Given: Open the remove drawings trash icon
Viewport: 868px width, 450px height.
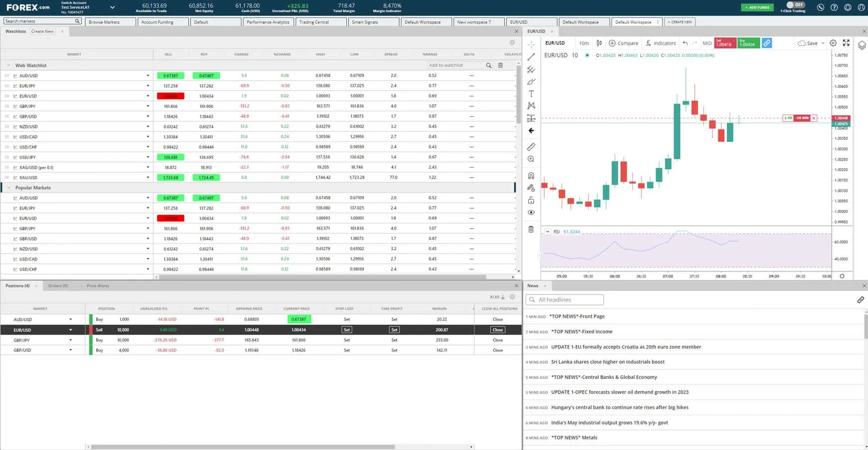Looking at the screenshot, I should pyautogui.click(x=531, y=229).
